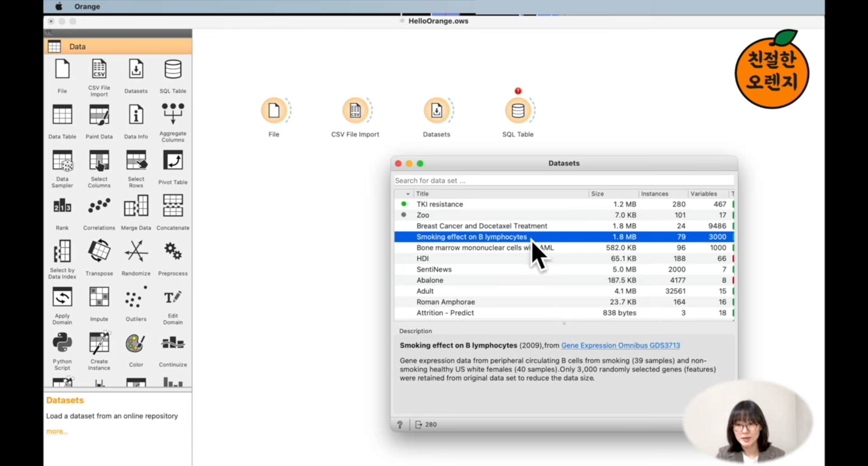This screenshot has height=466, width=868.
Task: Select the Impute widget
Action: coord(99,304)
